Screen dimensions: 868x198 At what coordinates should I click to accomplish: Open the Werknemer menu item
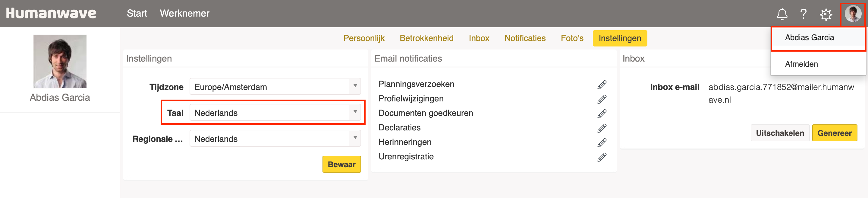coord(185,14)
